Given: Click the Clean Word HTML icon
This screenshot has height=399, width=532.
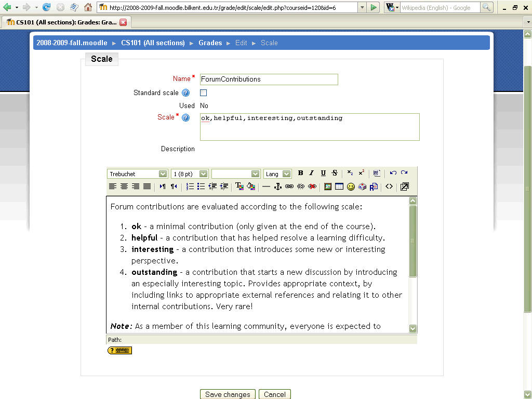Looking at the screenshot, I should point(377,173).
